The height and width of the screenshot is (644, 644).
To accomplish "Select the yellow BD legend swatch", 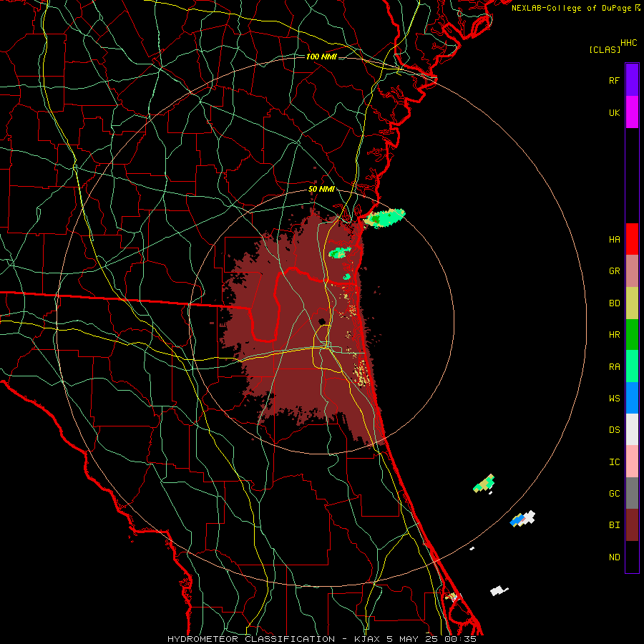I will coord(632,303).
